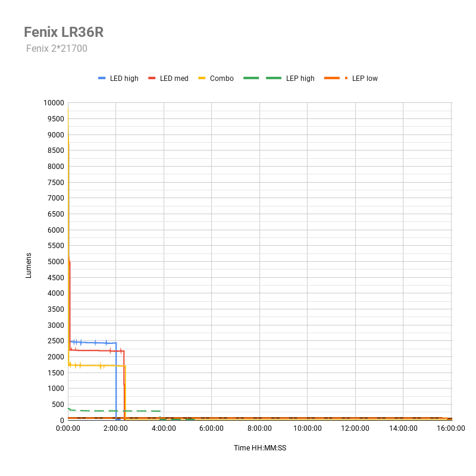Image resolution: width=476 pixels, height=476 pixels.
Task: Click the 5000 tick label on Y axis
Action: point(55,262)
